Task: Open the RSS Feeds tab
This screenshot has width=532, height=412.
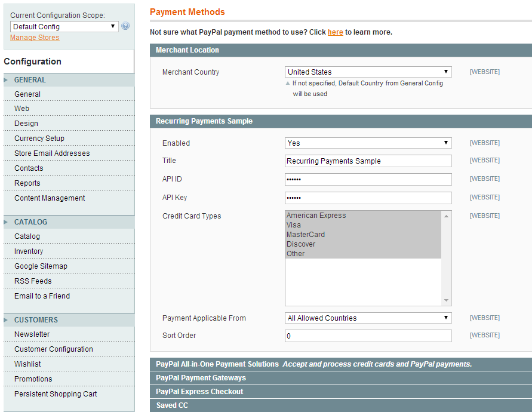Action: [69, 281]
